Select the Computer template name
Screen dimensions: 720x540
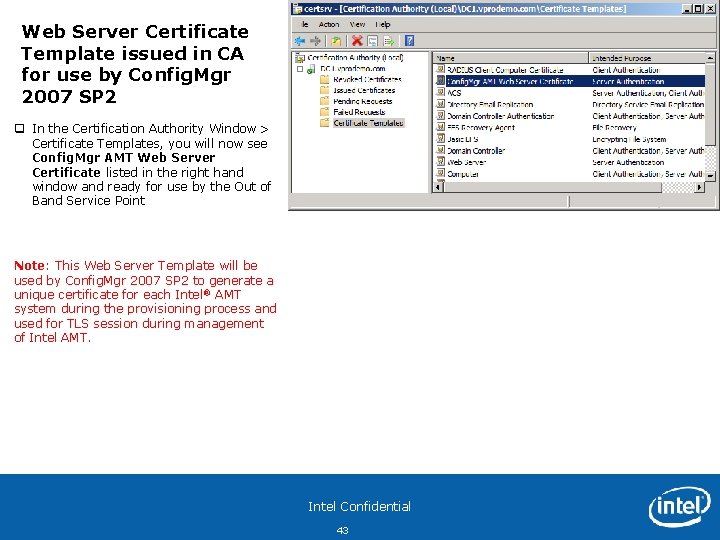click(x=463, y=174)
